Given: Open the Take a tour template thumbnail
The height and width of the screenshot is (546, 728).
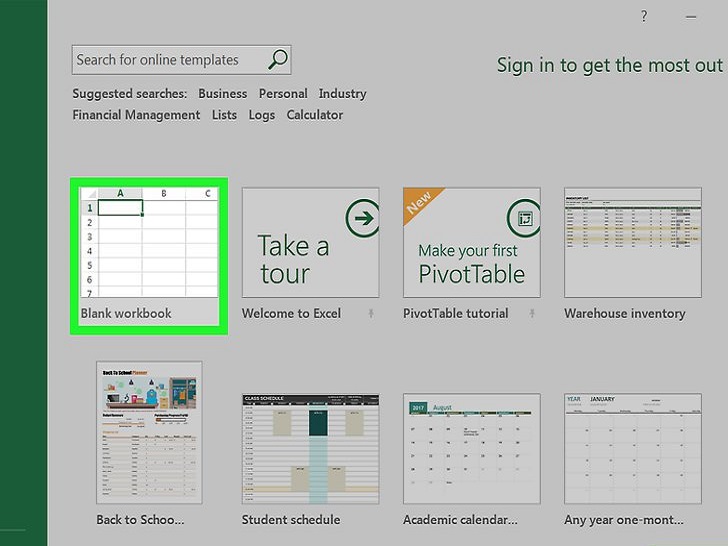Looking at the screenshot, I should [x=311, y=242].
